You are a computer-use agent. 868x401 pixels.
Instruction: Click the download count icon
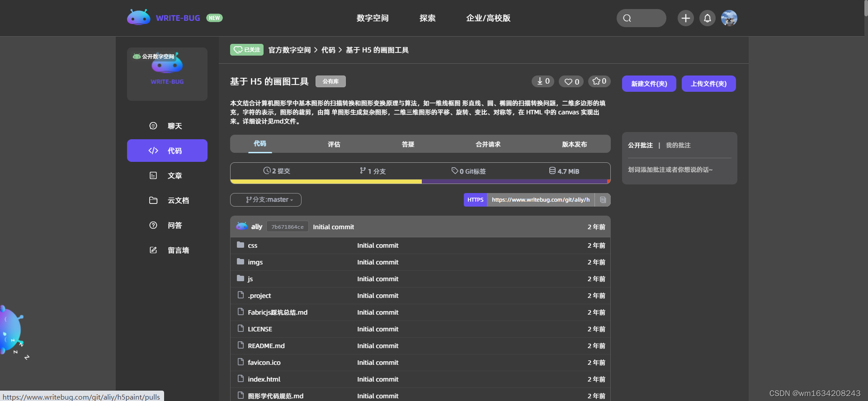pos(543,81)
